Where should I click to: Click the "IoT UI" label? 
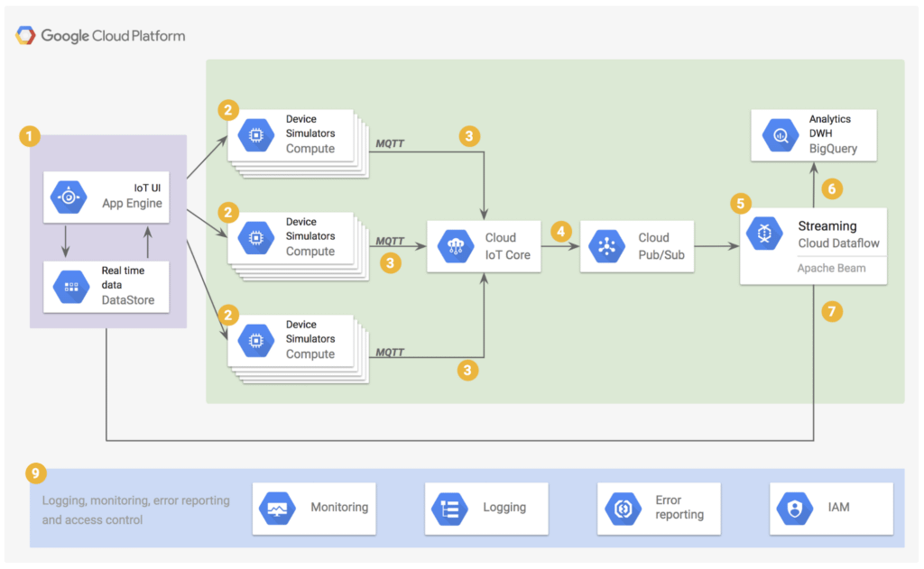147,188
